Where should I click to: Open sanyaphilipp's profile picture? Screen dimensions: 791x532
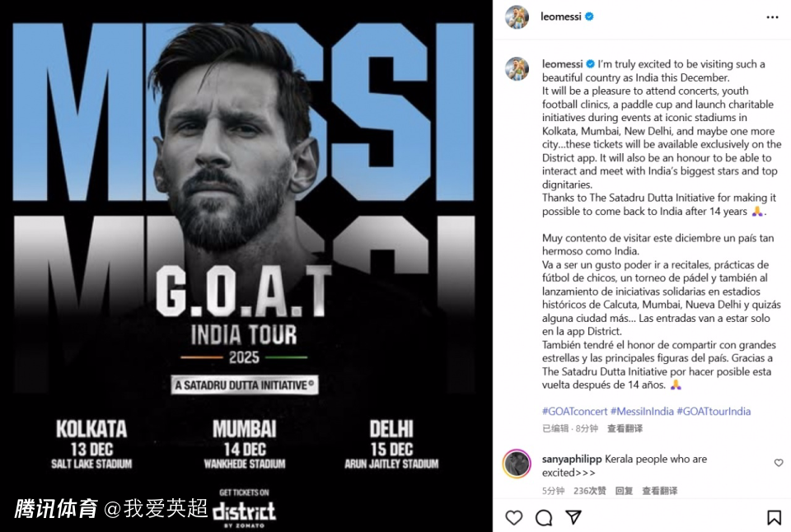[517, 464]
